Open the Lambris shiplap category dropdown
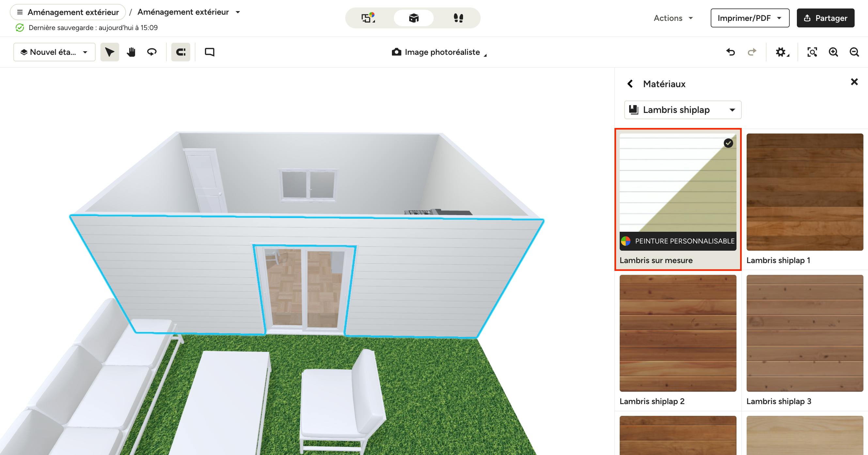This screenshot has width=868, height=455. [x=683, y=110]
